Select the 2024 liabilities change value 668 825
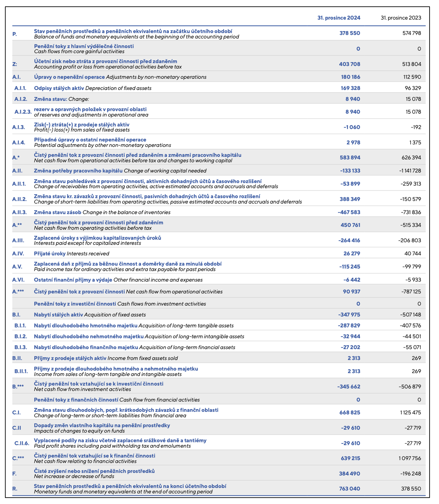439x504 pixels. (350, 413)
